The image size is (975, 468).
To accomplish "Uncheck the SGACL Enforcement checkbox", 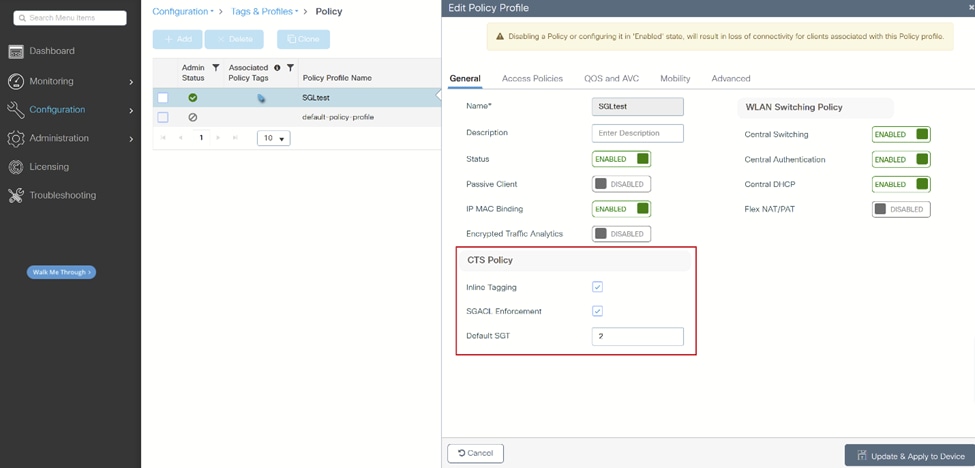I will pos(598,311).
